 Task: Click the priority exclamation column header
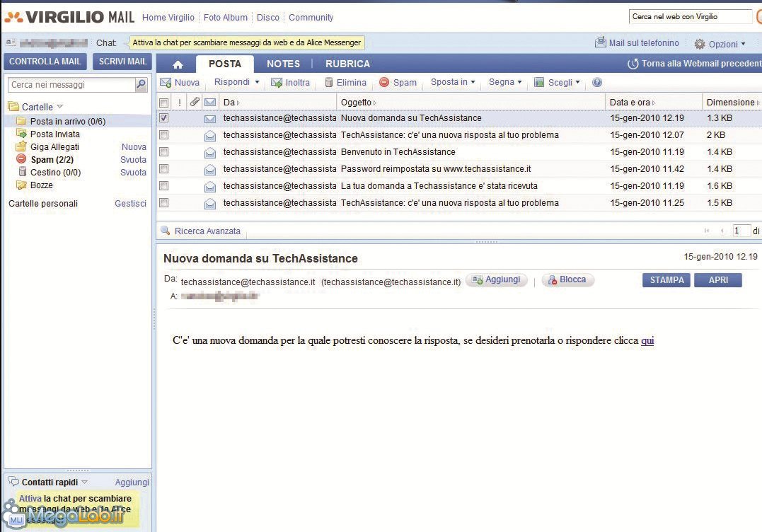179,103
